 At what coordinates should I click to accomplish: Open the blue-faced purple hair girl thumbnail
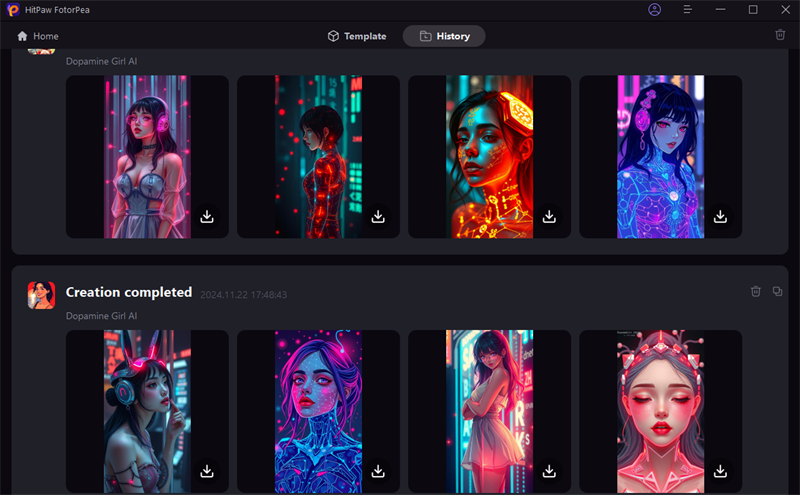coord(318,411)
